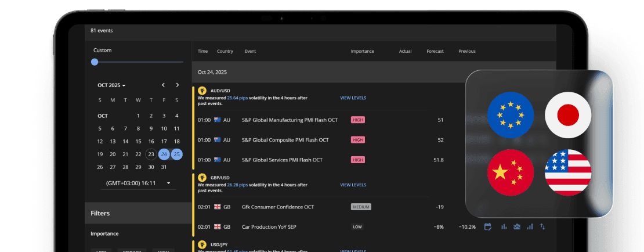Click the Importance column header
The image size is (644, 252).
pyautogui.click(x=362, y=51)
